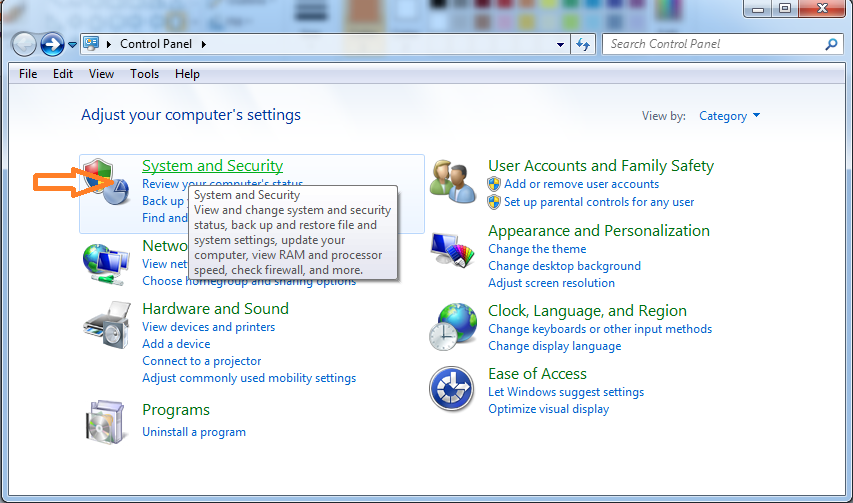
Task: Click Let Windows suggest settings link
Action: point(566,392)
